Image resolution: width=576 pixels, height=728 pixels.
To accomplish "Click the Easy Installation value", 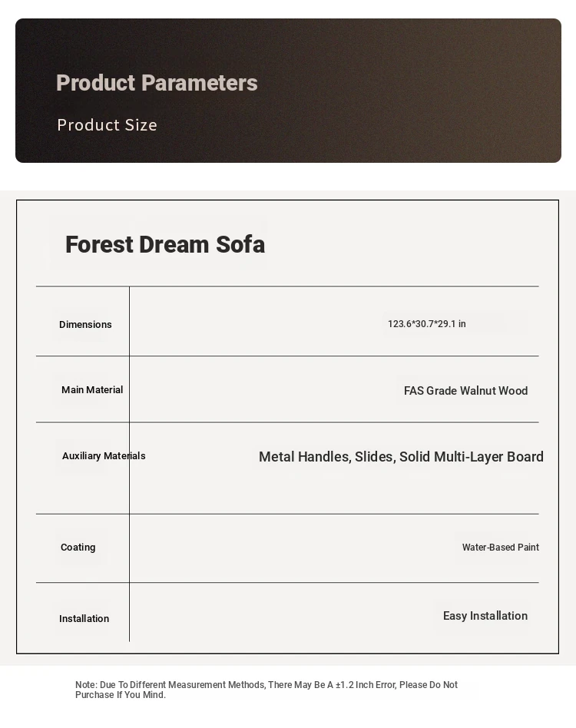I will tap(485, 616).
